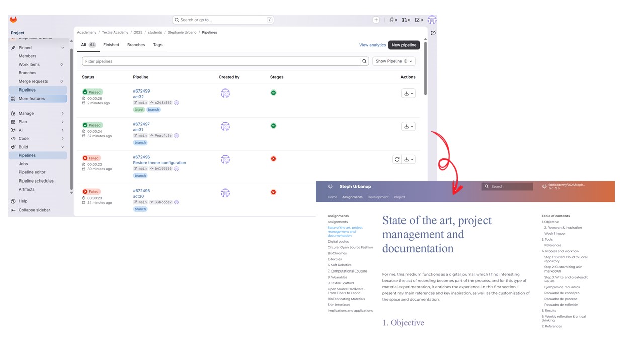Switch to the Tags pipelines tab
This screenshot has width=644, height=362.
click(157, 45)
